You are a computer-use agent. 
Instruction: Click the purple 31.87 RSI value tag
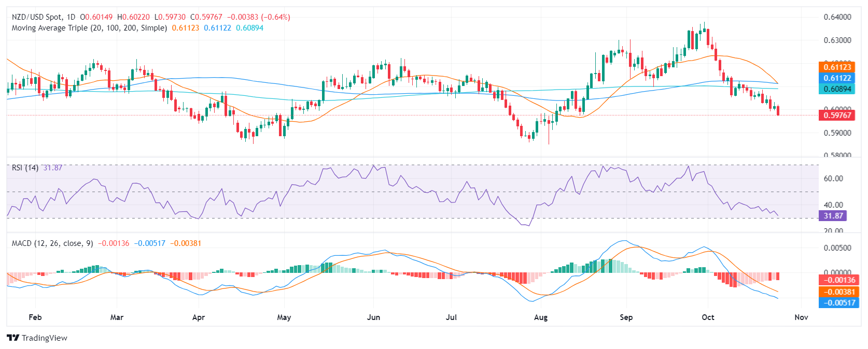[833, 215]
